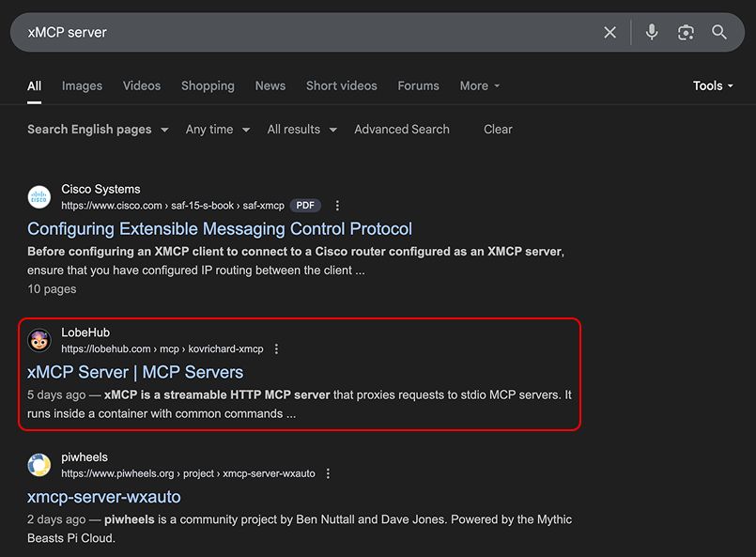Expand the Search English pages dropdown
Viewport: 756px width, 557px height.
pyautogui.click(x=98, y=130)
